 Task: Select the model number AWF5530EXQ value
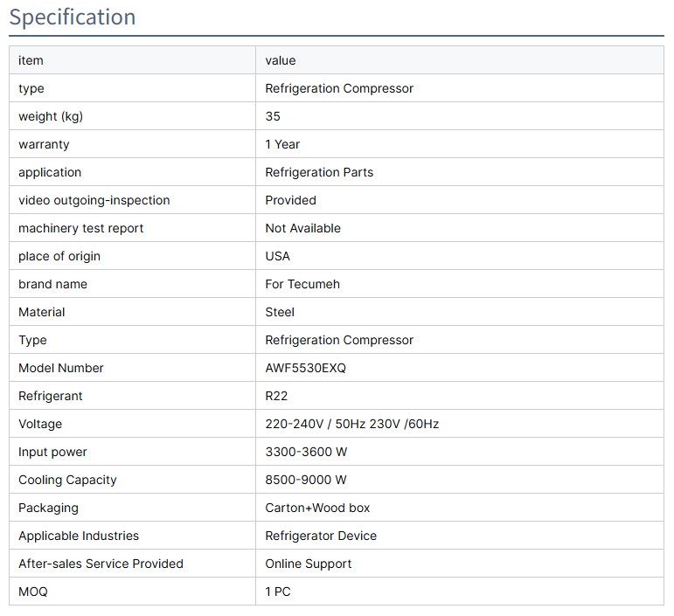(305, 368)
